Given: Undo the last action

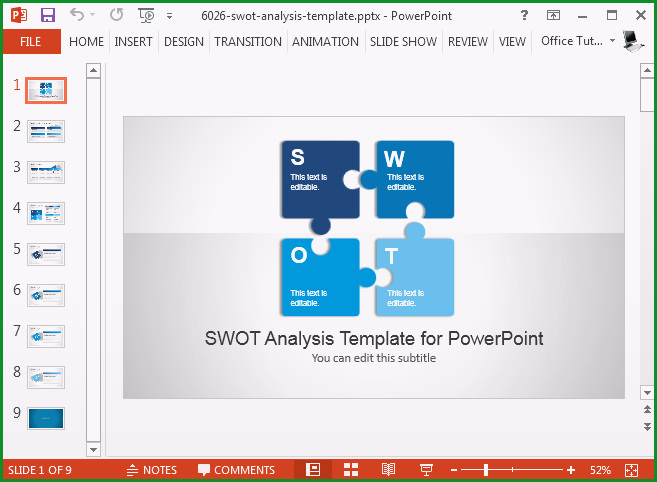Looking at the screenshot, I should click(77, 15).
